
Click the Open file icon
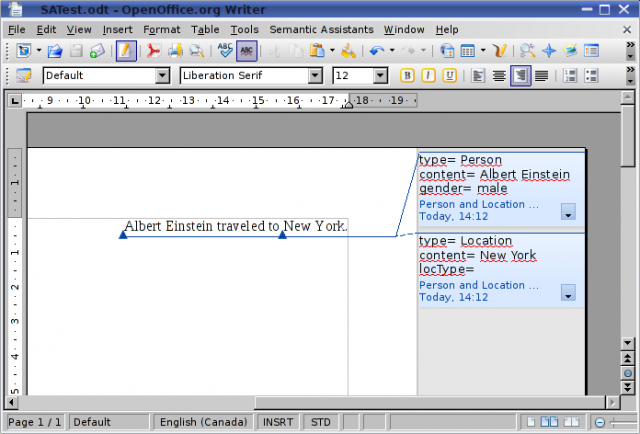(55, 51)
